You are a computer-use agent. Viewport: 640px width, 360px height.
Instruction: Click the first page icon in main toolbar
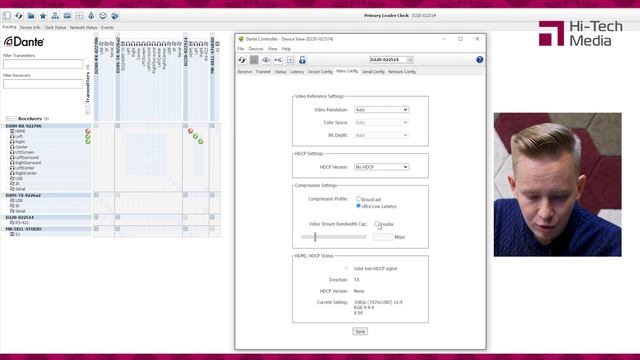pos(7,16)
